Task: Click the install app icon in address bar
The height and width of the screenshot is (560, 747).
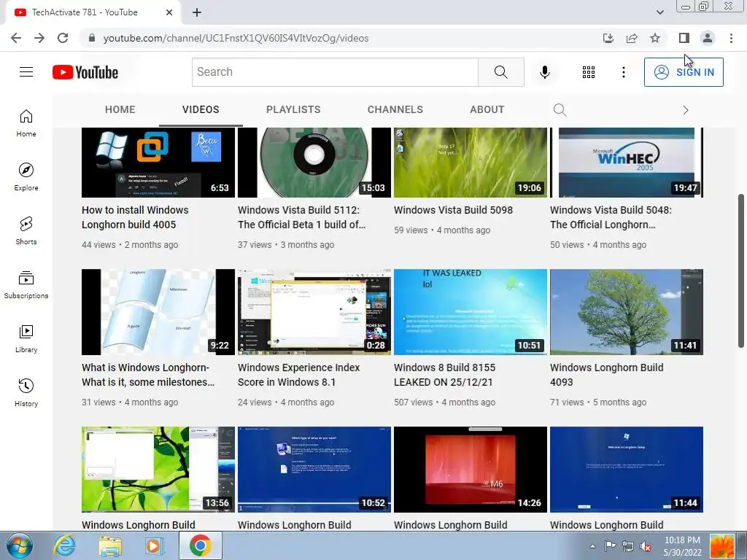Action: (x=608, y=38)
